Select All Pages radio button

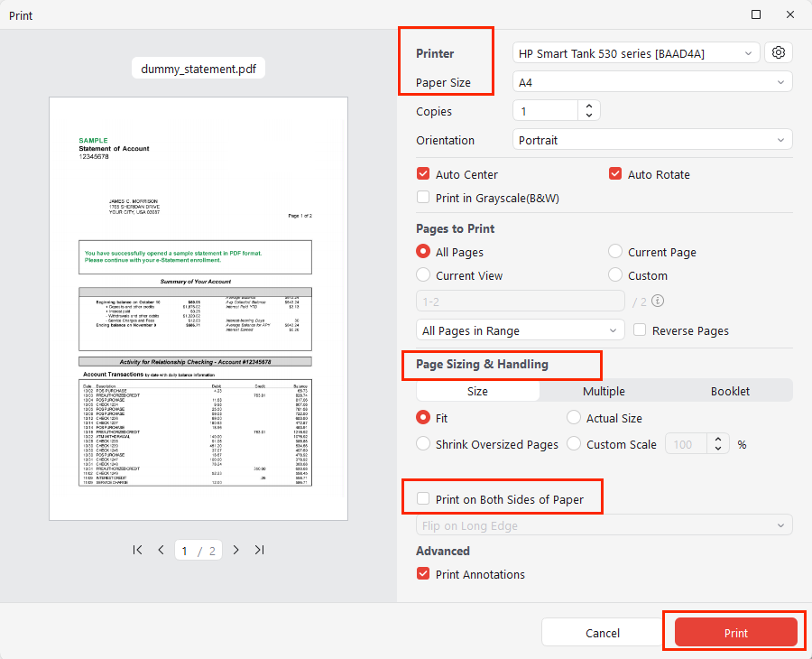click(x=423, y=251)
